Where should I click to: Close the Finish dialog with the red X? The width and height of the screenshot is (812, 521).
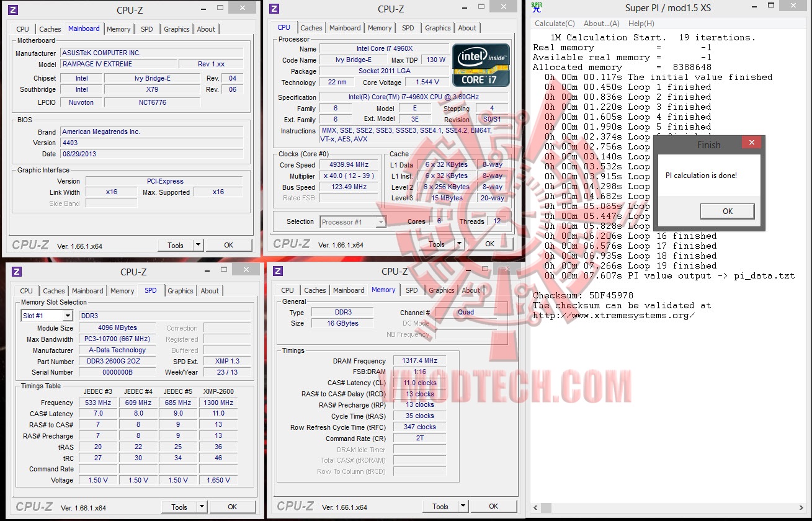click(x=751, y=143)
